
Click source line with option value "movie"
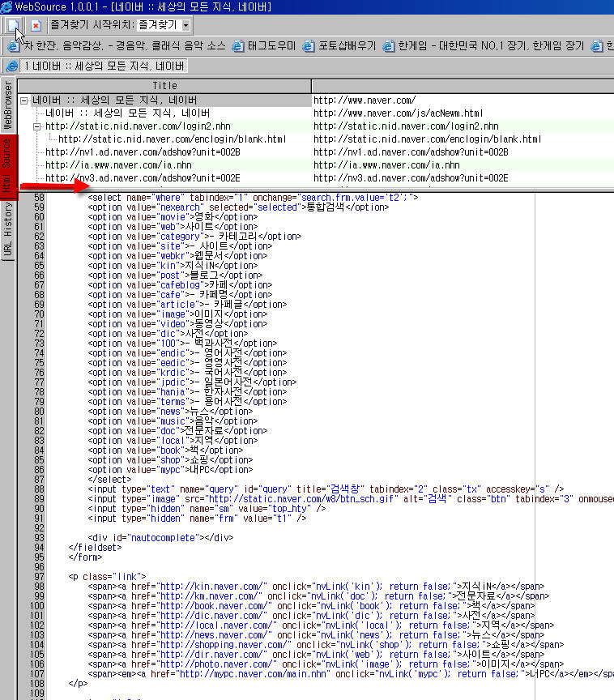pyautogui.click(x=173, y=217)
